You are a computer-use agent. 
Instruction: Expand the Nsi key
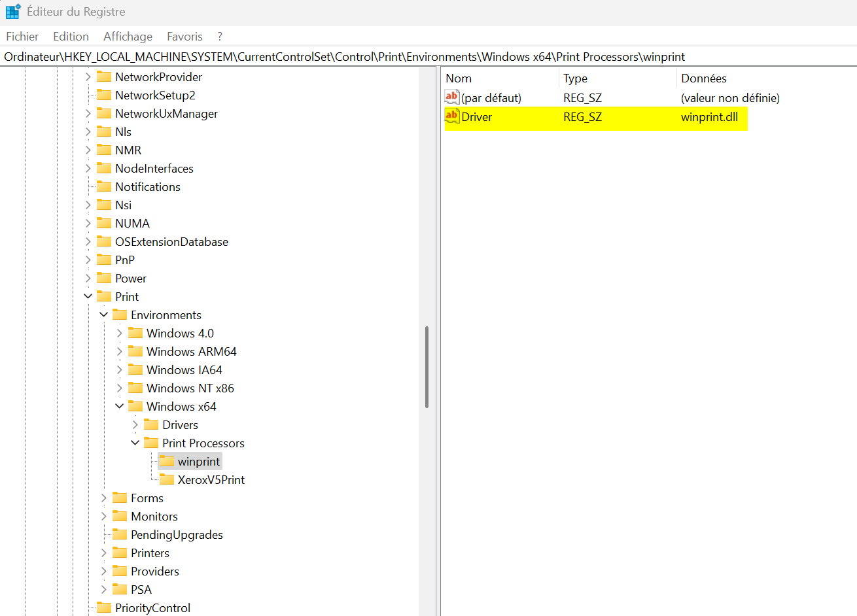(88, 205)
